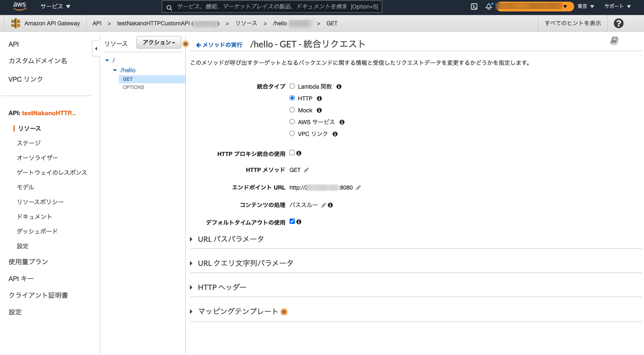Open the サポート dropdown
The width and height of the screenshot is (644, 355).
tap(617, 7)
